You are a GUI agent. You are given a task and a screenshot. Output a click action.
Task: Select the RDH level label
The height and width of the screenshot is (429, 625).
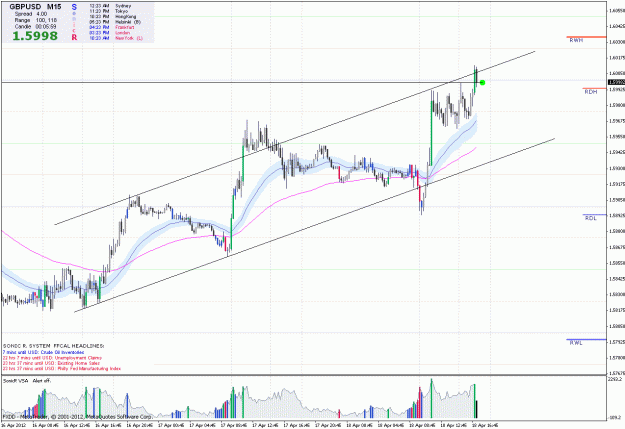coord(591,92)
